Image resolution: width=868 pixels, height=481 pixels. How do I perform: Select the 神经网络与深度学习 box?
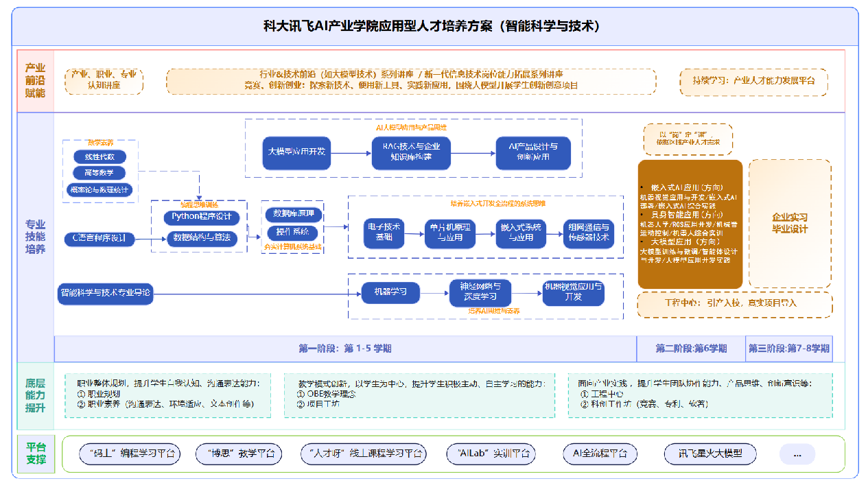480,293
